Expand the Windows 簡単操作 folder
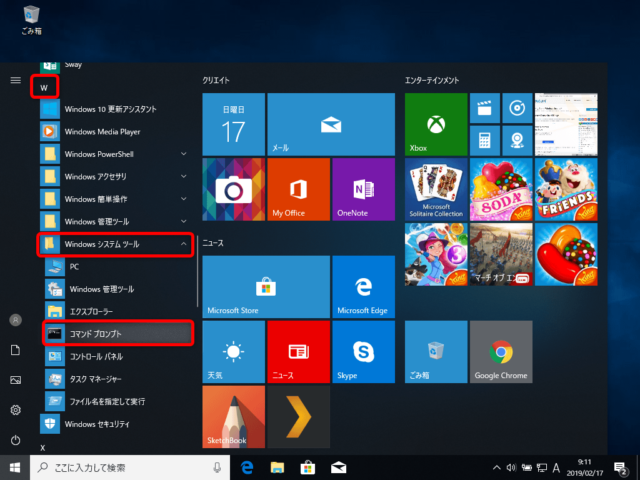 (x=116, y=199)
